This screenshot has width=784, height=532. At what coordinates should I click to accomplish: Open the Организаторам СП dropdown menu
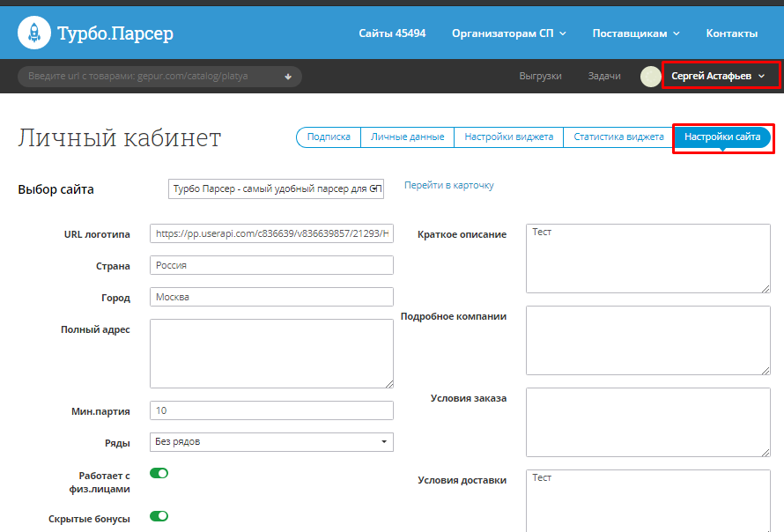coord(508,33)
